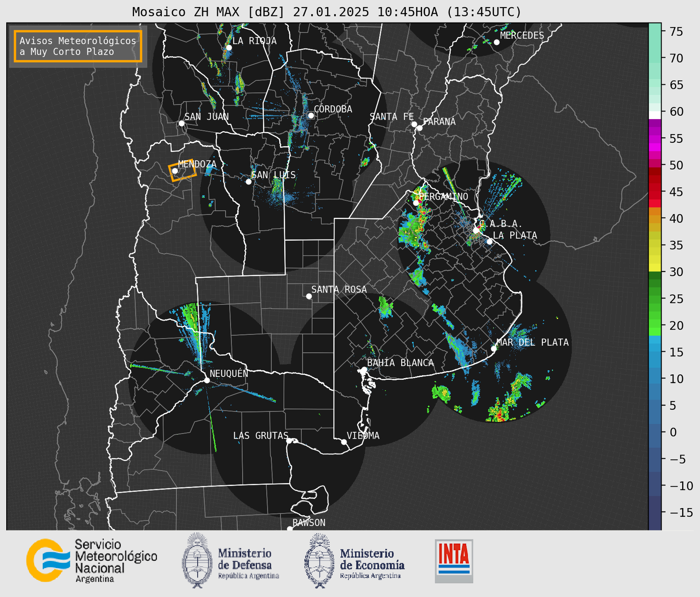The image size is (700, 597).
Task: Click the INTA logo
Action: (x=454, y=561)
